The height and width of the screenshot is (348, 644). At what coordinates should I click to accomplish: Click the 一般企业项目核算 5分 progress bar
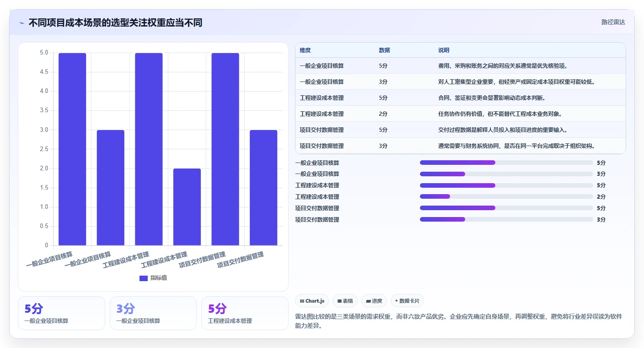(506, 163)
